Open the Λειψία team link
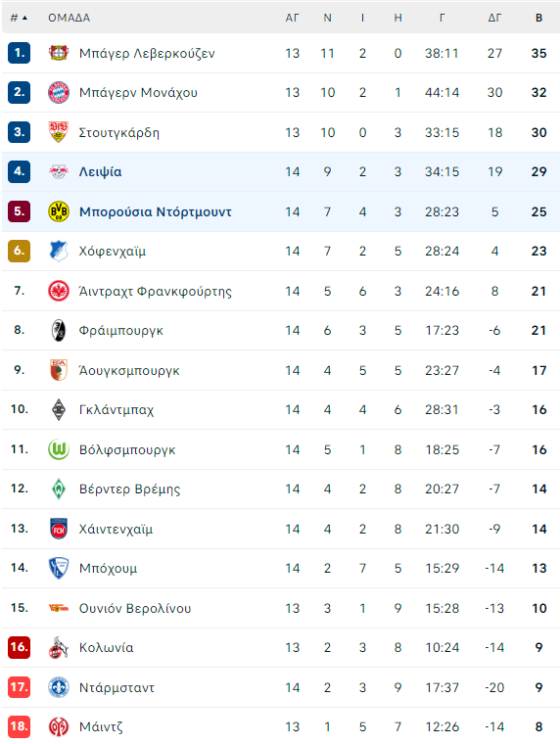 pos(100,171)
